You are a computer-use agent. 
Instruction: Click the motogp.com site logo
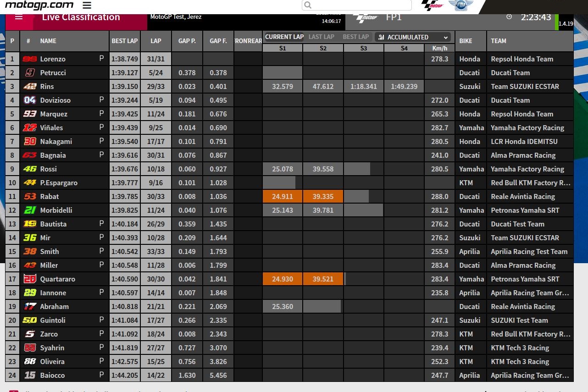39,5
